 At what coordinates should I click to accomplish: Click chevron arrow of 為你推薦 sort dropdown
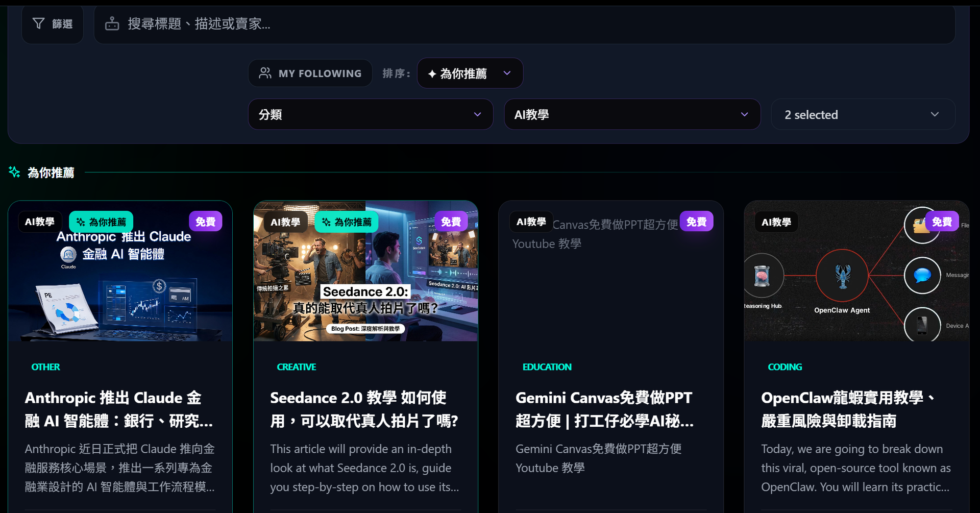tap(507, 73)
